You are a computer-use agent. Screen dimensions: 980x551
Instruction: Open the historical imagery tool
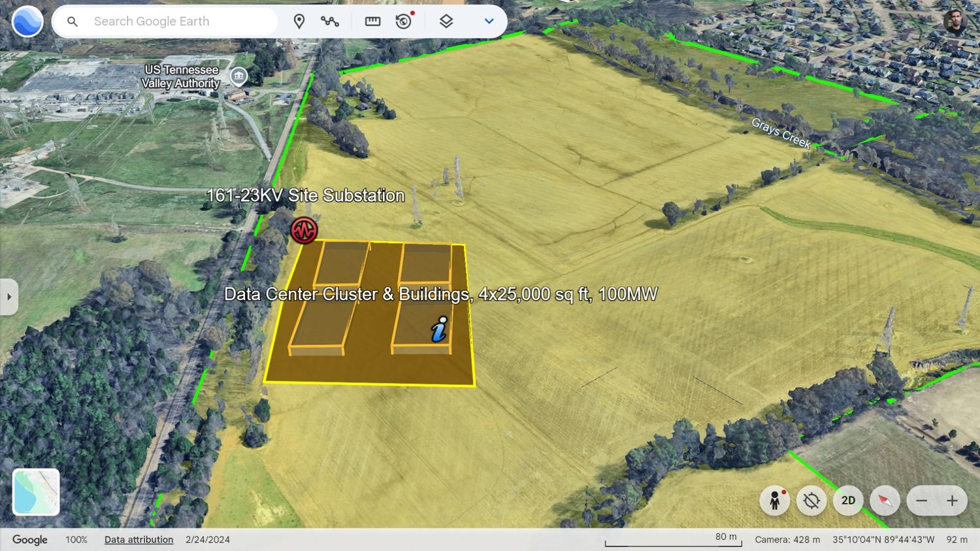[404, 21]
